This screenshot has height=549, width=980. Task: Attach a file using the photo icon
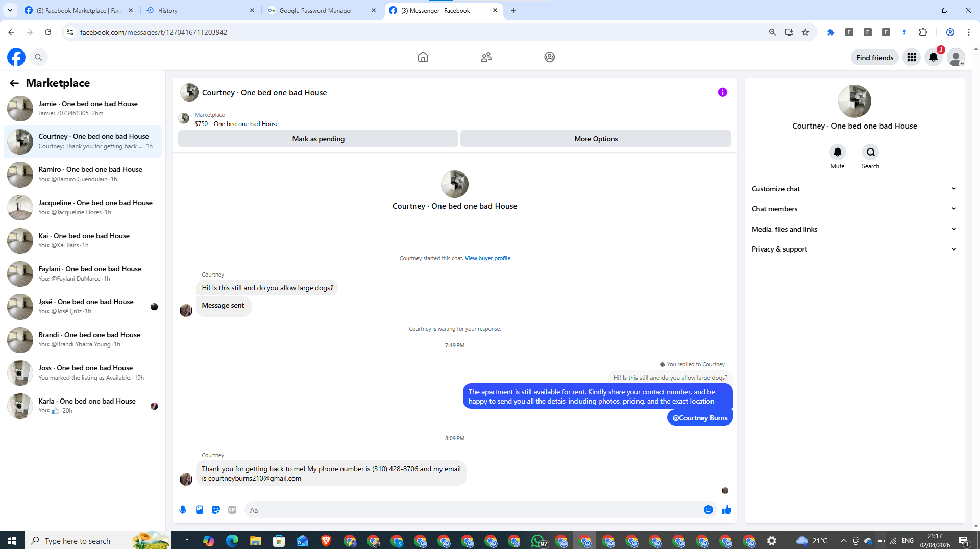coord(200,510)
